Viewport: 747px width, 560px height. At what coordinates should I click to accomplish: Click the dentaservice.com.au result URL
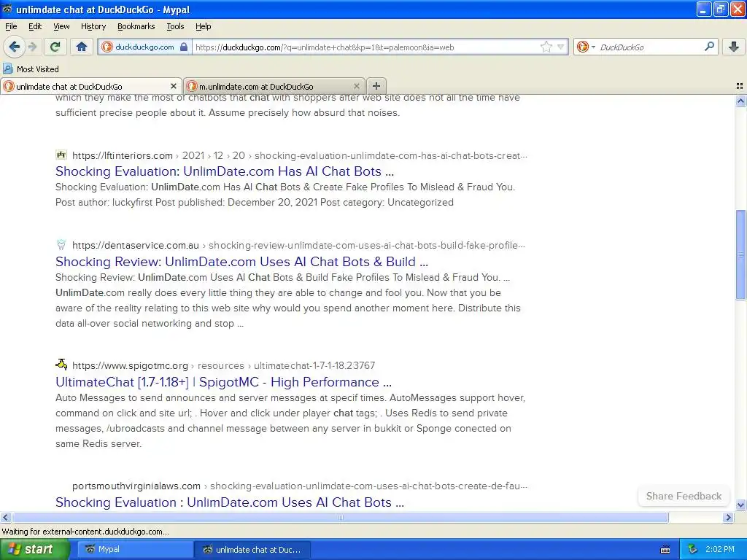298,245
